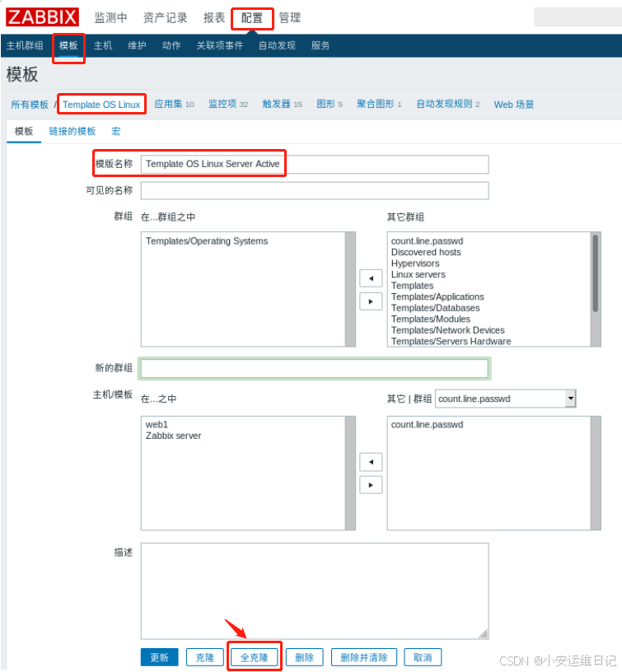Click the ZABBIX logo
The width and height of the screenshot is (622, 672).
42,17
